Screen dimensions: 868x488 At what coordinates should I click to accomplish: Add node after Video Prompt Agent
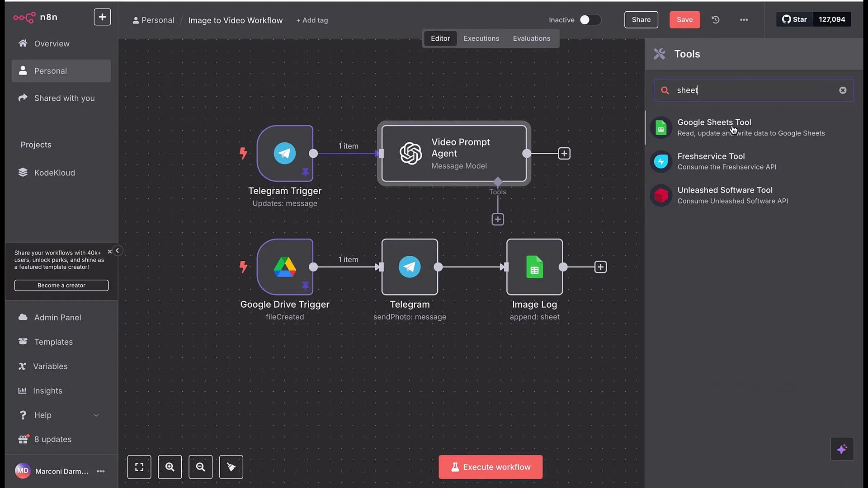pos(564,154)
